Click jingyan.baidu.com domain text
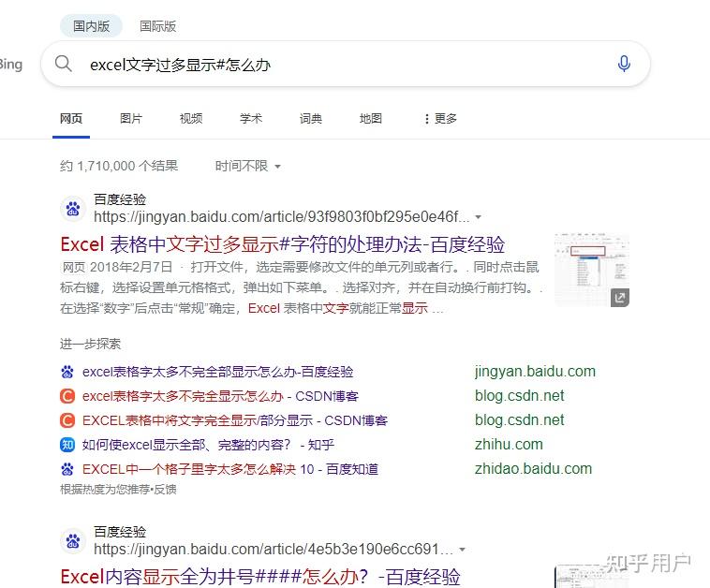The height and width of the screenshot is (588, 710). click(535, 372)
